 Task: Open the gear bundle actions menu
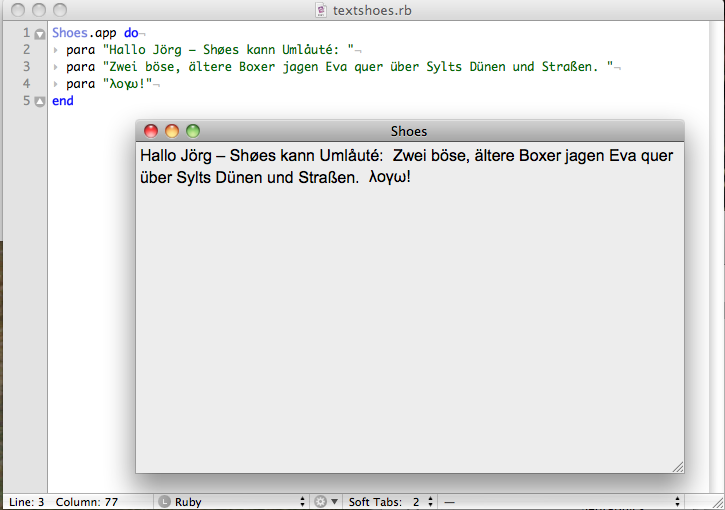[326, 502]
